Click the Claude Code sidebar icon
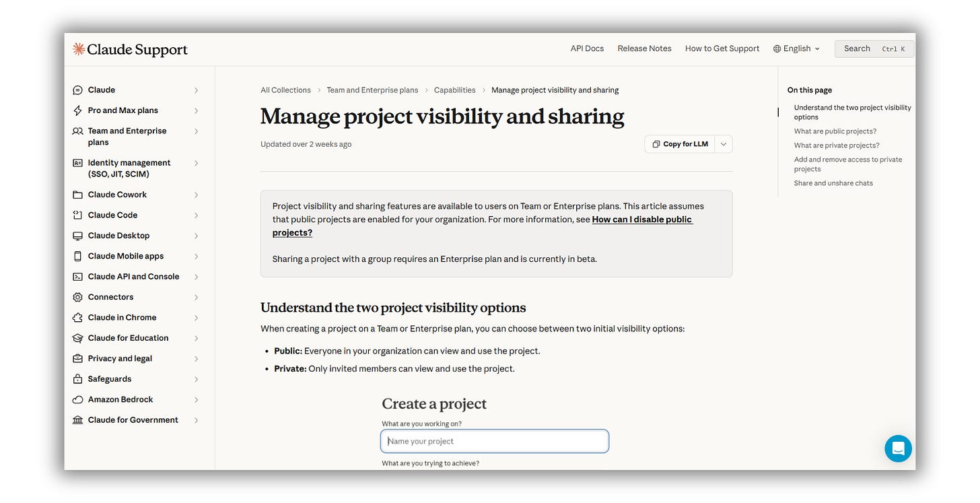Image resolution: width=980 pixels, height=503 pixels. pyautogui.click(x=77, y=215)
